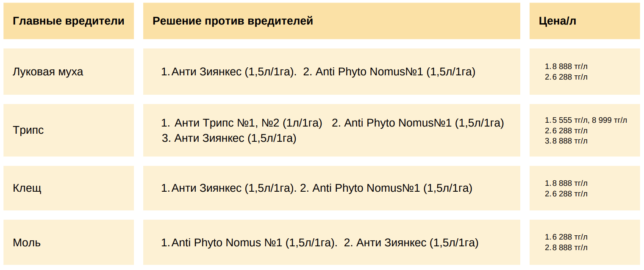Image resolution: width=644 pixels, height=270 pixels.
Task: Click "3. Анти Зиянкес (1,5л/1га)" in Трипс row
Action: click(229, 138)
